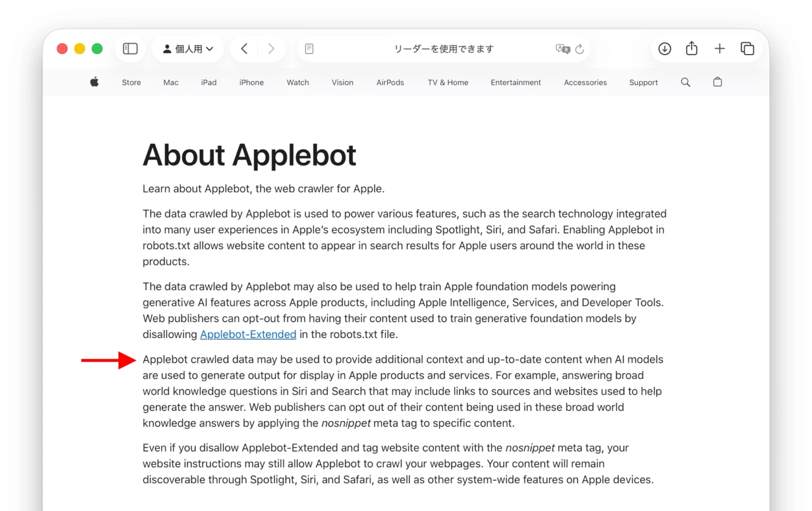
Task: Minimize the window with yellow button
Action: (x=79, y=49)
